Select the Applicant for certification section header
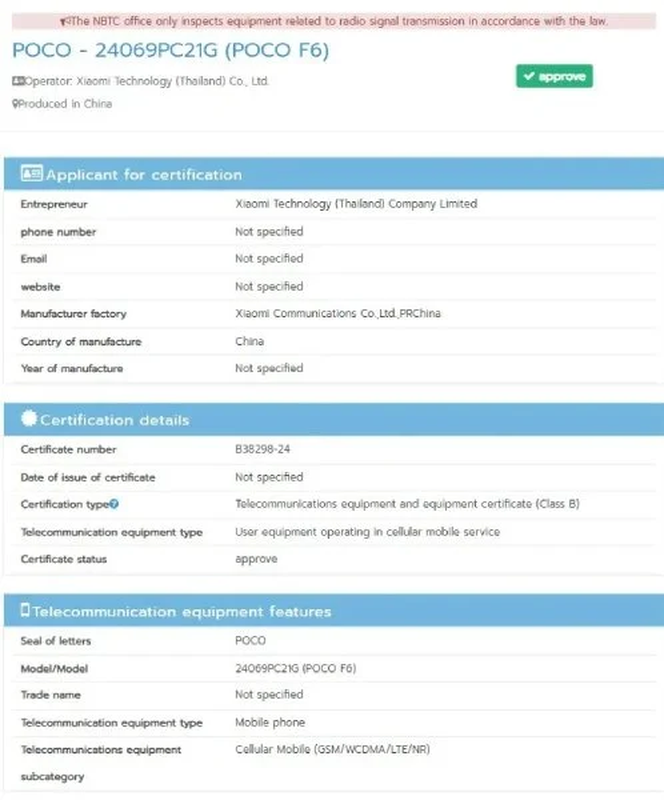Screen dimensions: 664x800 tap(144, 175)
